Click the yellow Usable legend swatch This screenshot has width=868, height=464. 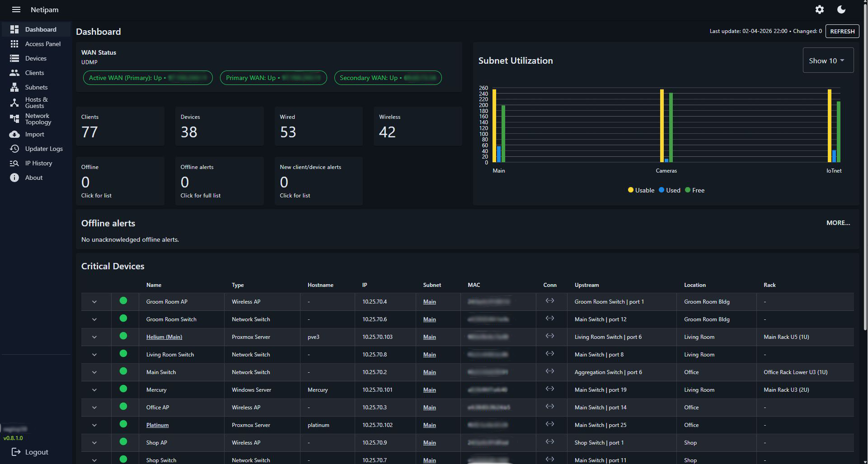coord(630,190)
